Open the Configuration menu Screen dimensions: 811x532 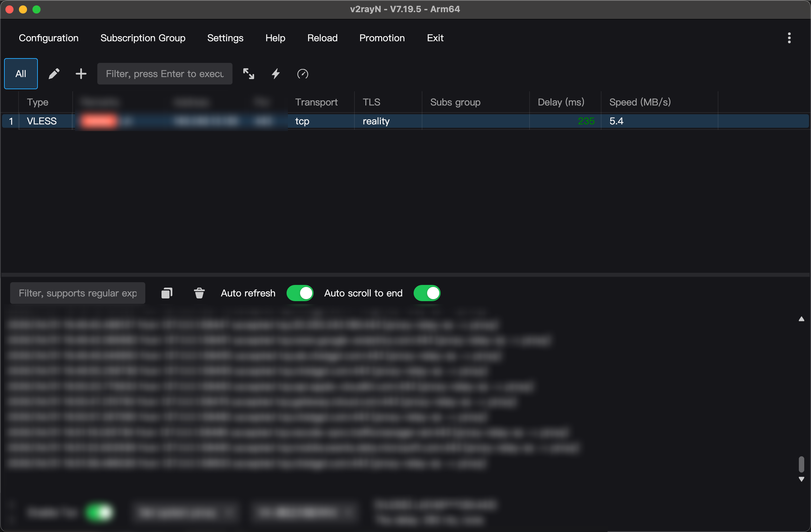pyautogui.click(x=48, y=38)
